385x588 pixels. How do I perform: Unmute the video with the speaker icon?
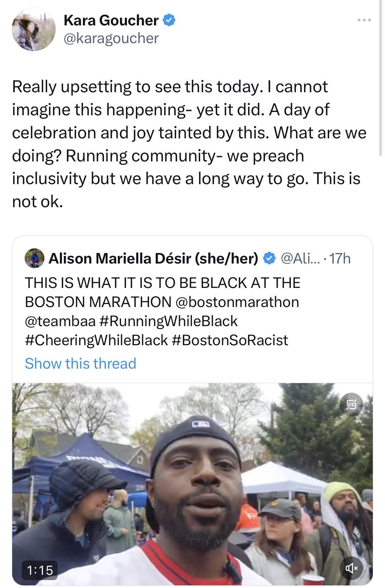pos(351,568)
